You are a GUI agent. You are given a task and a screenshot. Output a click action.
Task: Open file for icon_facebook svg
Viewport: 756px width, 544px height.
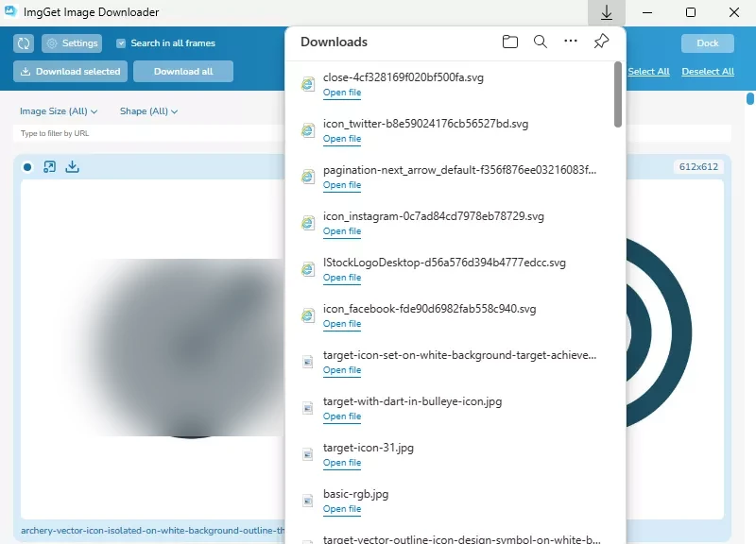(x=342, y=324)
